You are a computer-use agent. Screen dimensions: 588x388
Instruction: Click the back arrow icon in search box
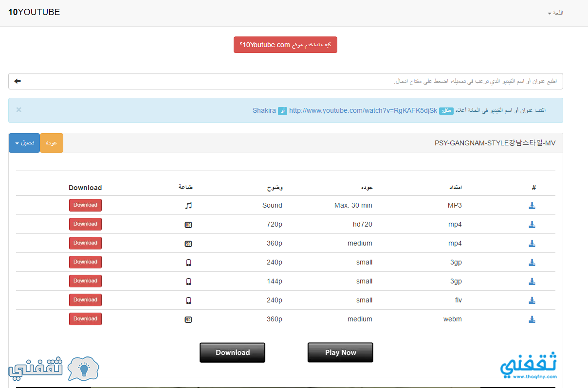click(18, 81)
